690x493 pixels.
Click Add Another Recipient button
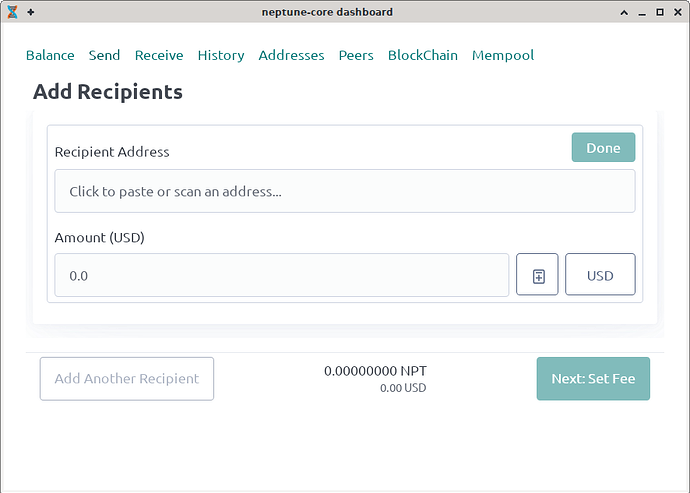[x=127, y=379]
